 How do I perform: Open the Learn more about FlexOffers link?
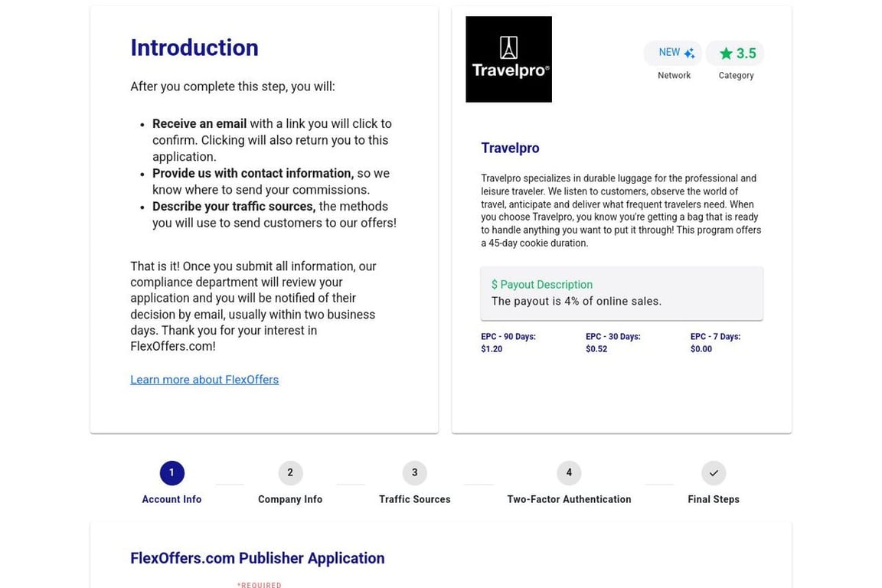coord(204,380)
